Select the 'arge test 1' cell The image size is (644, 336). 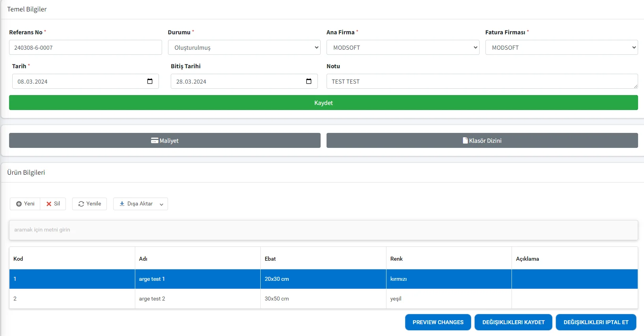198,279
